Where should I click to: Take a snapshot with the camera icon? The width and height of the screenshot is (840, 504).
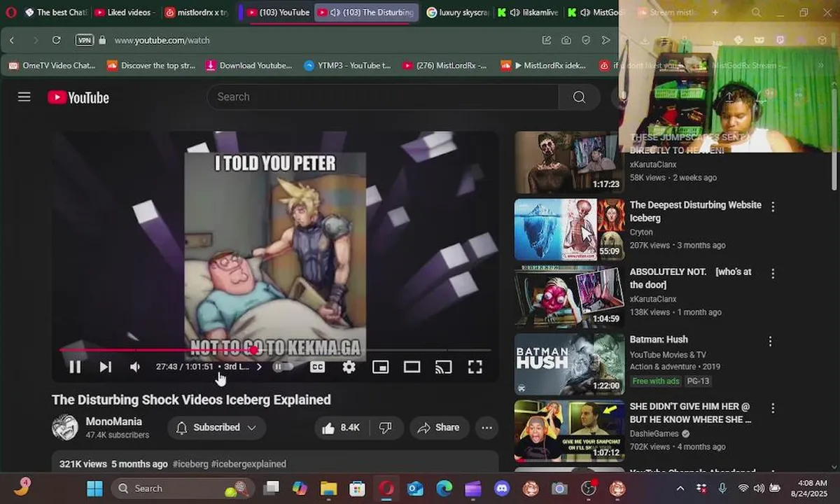tap(566, 40)
